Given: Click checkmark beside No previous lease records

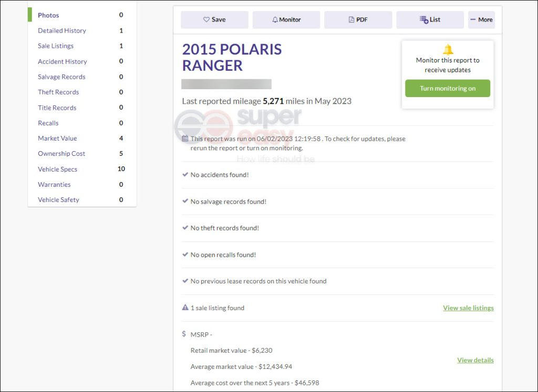Looking at the screenshot, I should click(185, 281).
